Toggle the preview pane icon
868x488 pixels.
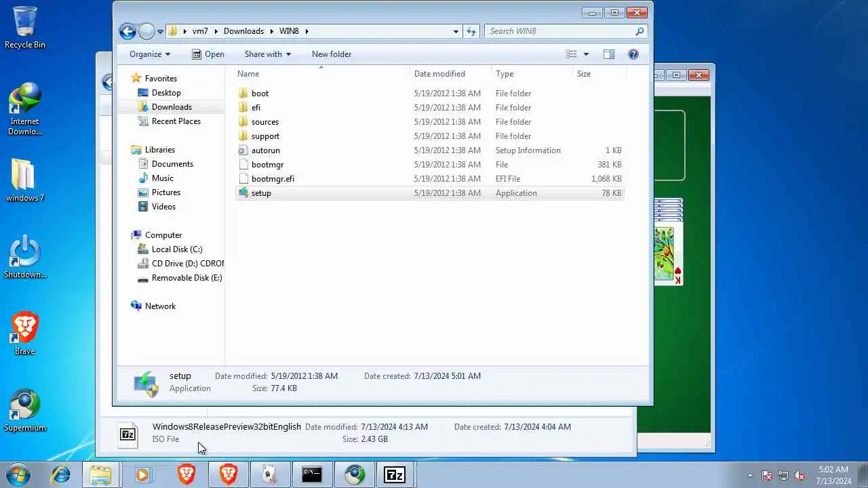click(609, 54)
